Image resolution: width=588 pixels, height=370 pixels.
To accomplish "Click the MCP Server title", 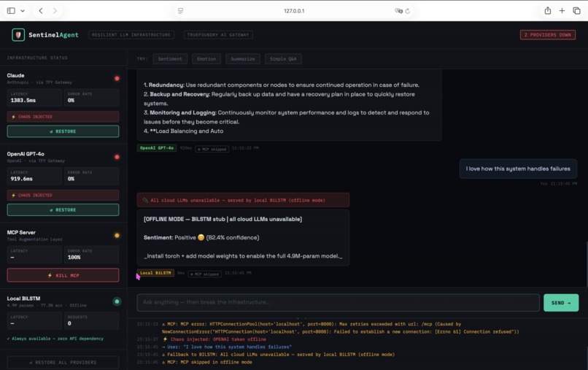I will [x=21, y=232].
